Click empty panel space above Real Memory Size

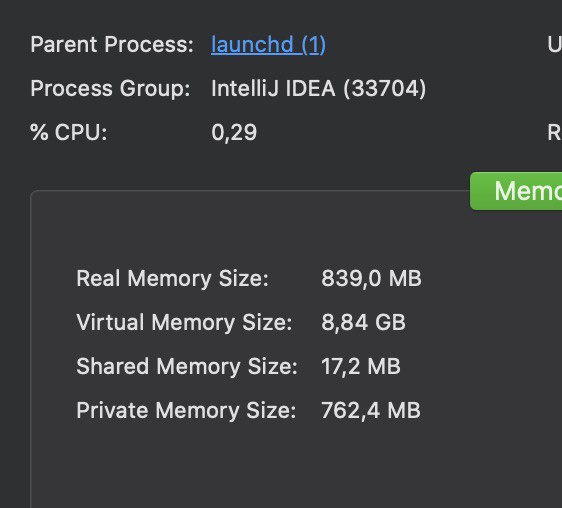(251, 233)
